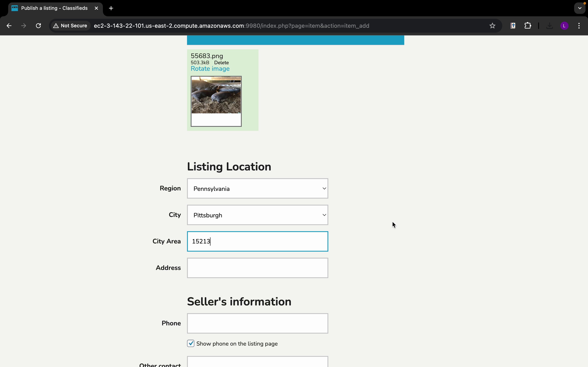
Task: Focus the Address input field
Action: 257,268
